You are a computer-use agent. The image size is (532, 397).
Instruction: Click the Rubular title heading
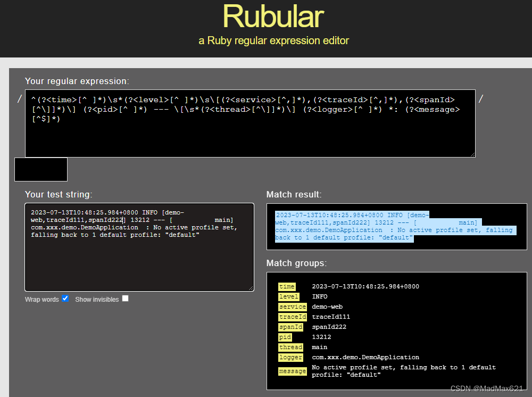(x=273, y=16)
